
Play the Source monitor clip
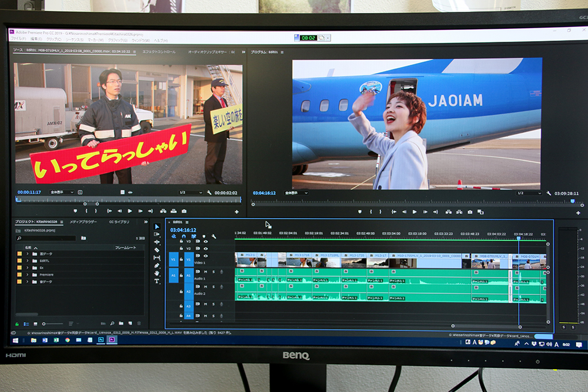[130, 212]
